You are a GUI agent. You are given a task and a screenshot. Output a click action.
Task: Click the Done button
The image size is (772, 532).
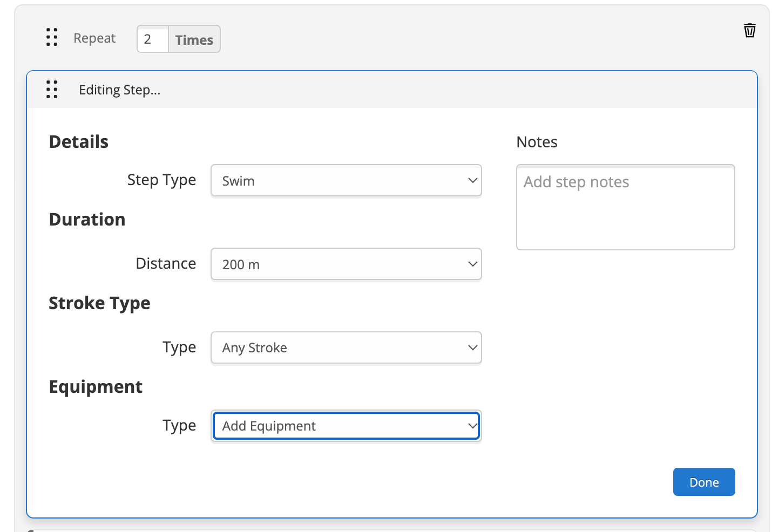704,482
